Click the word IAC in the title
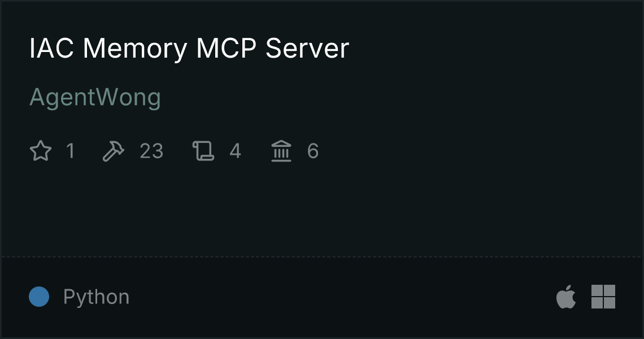The height and width of the screenshot is (339, 644). pyautogui.click(x=52, y=49)
